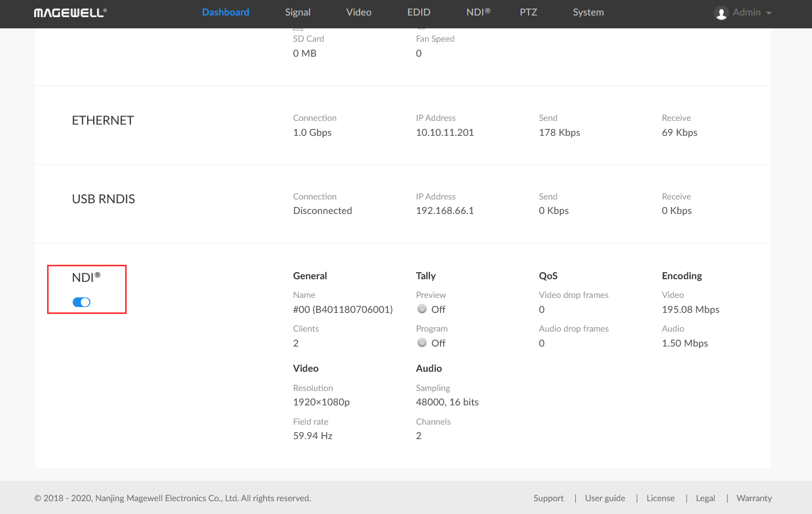The image size is (812, 514).
Task: Click the Ethernet IP address 10.10.11.201
Action: coord(445,133)
